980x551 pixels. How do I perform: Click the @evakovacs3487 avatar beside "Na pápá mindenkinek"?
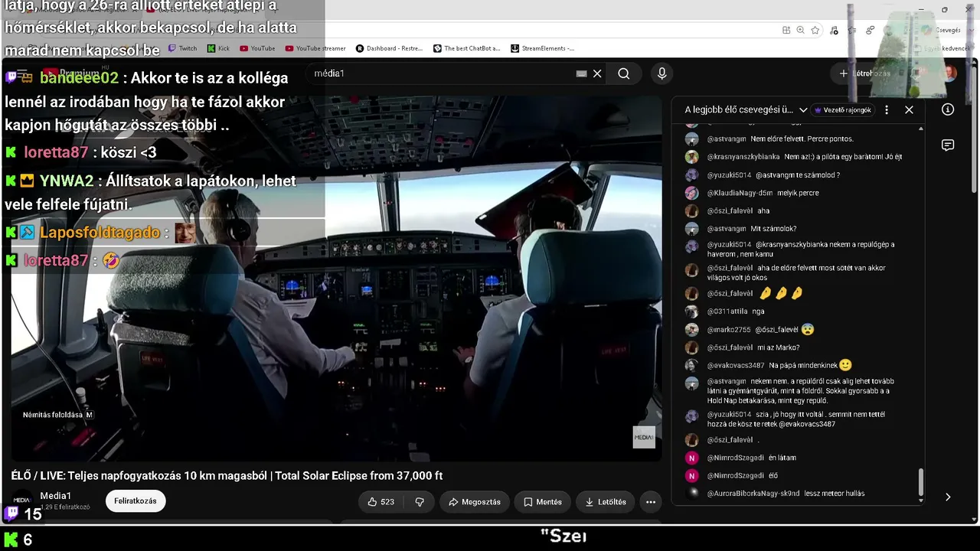pyautogui.click(x=691, y=366)
